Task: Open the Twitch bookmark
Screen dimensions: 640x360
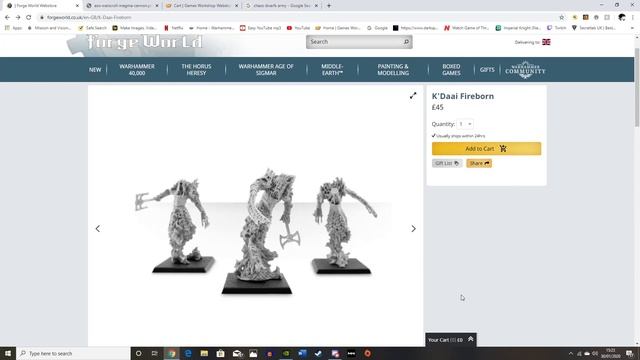Action: pyautogui.click(x=557, y=28)
